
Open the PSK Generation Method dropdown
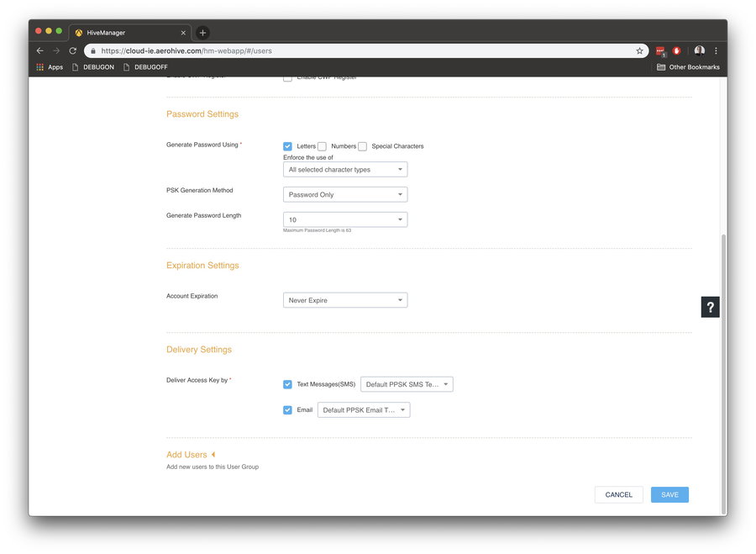[345, 195]
